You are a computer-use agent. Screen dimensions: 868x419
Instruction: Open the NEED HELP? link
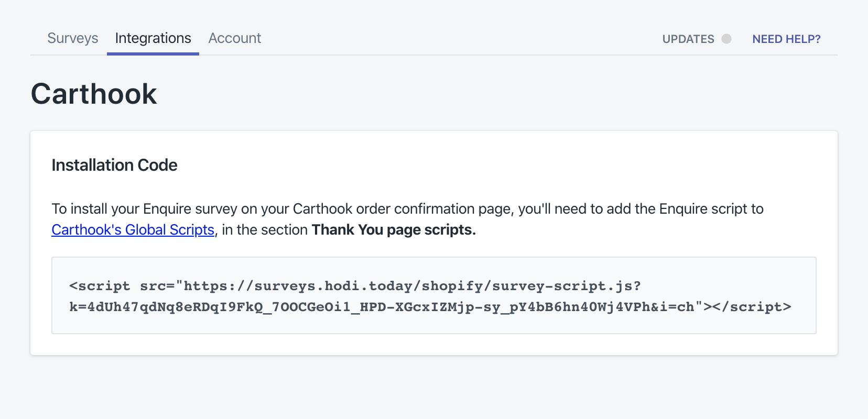pyautogui.click(x=786, y=39)
